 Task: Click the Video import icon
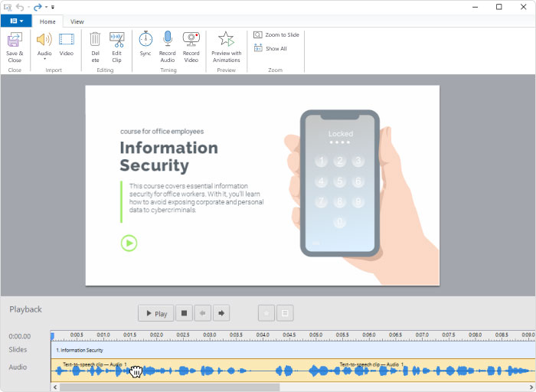(x=67, y=40)
